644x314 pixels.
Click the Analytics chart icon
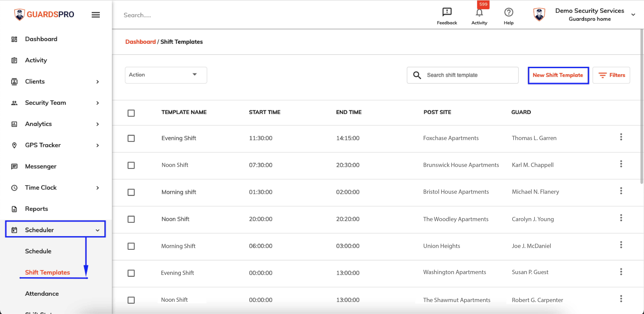click(14, 124)
